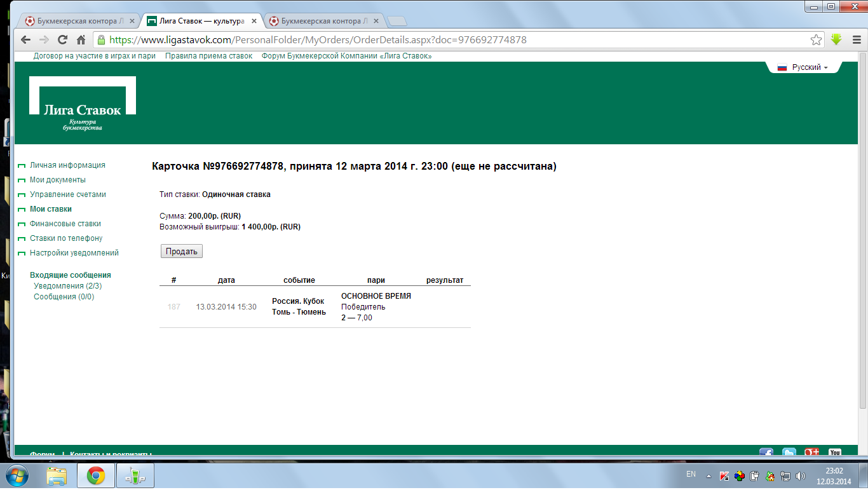Open the Русский language dropdown
Screen dimensions: 868x497
pyautogui.click(x=803, y=67)
